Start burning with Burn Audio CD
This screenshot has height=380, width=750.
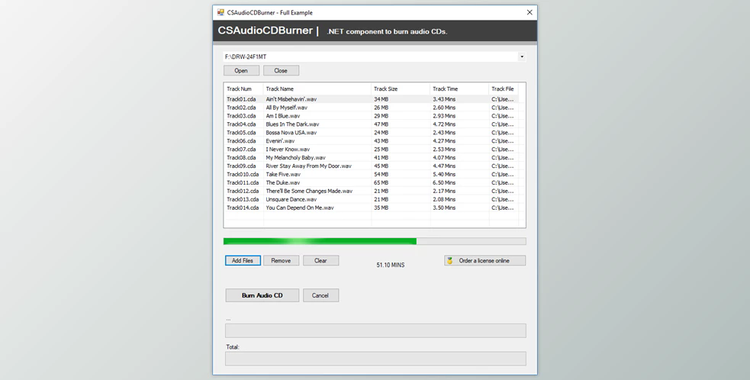(263, 295)
